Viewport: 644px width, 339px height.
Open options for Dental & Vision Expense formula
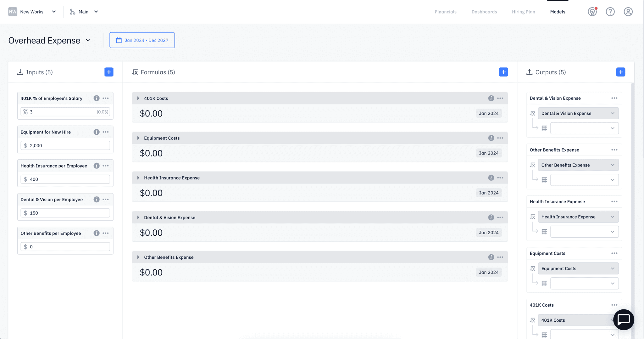(500, 217)
